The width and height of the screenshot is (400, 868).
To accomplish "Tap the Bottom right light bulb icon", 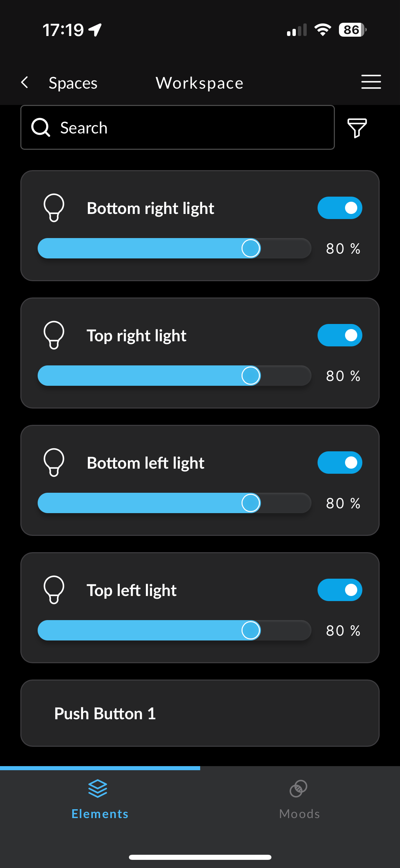I will pyautogui.click(x=54, y=208).
